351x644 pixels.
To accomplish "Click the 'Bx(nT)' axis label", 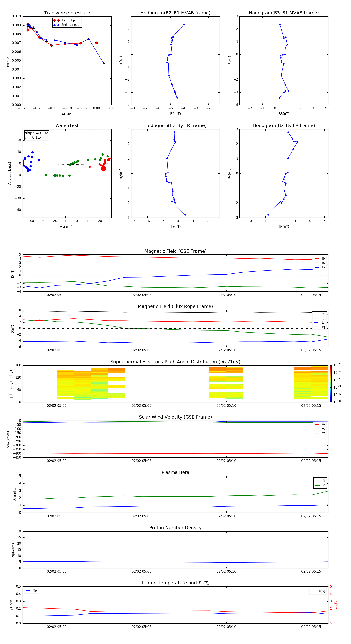I will point(284,227).
